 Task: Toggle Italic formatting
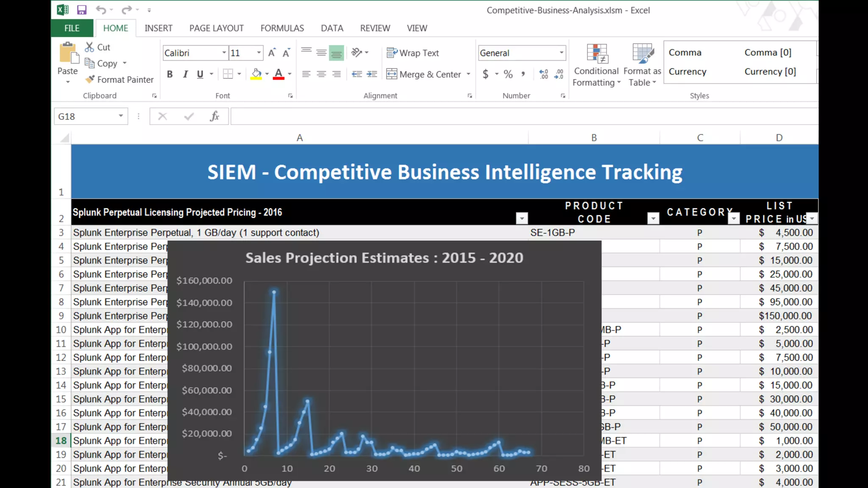click(185, 74)
